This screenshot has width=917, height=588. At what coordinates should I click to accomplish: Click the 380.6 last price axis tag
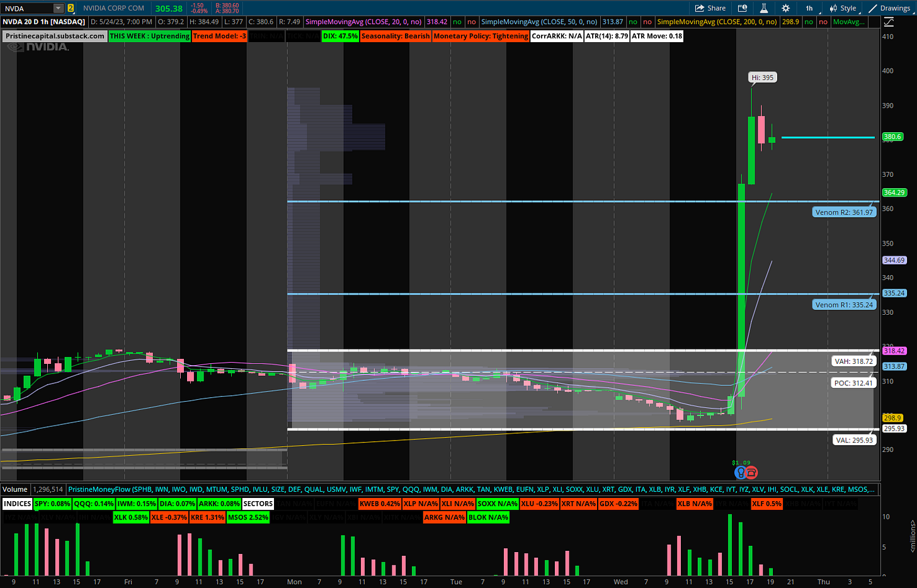coord(892,137)
